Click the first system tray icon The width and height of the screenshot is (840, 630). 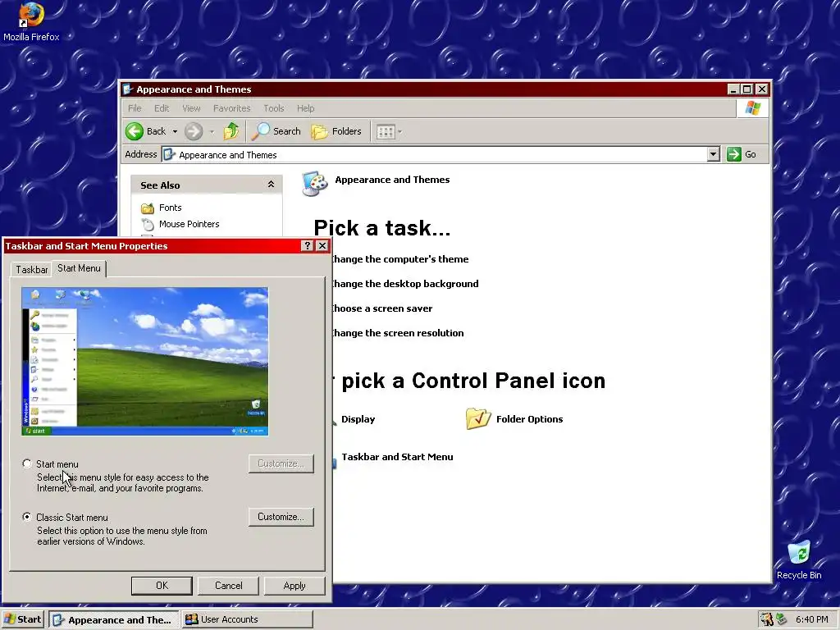click(767, 619)
